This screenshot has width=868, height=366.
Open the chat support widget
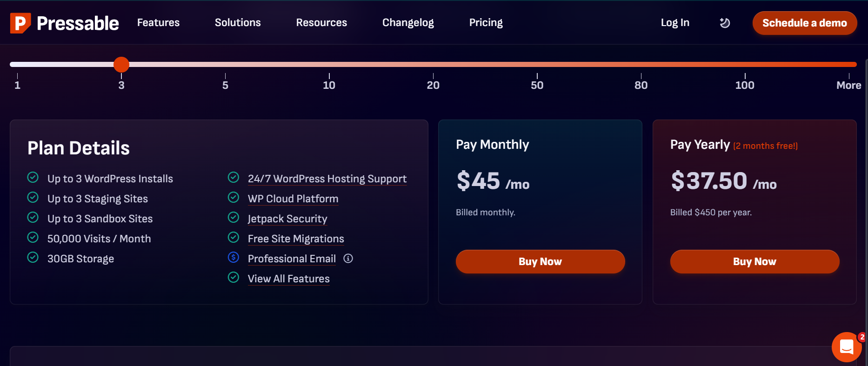tap(846, 346)
